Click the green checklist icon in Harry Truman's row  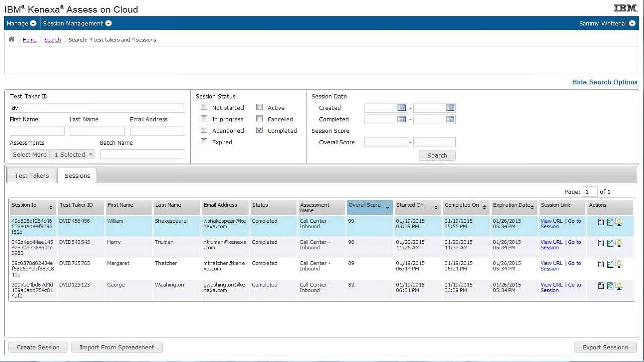tap(610, 243)
